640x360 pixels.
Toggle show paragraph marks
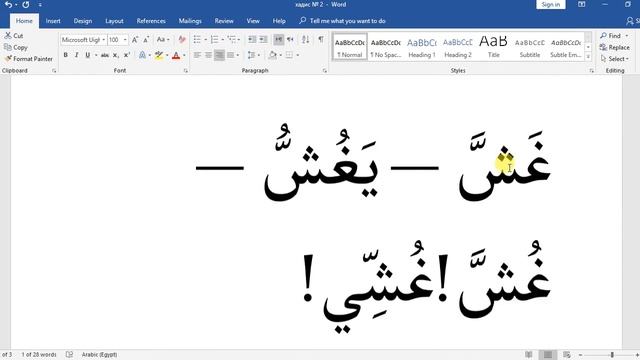tap(321, 40)
